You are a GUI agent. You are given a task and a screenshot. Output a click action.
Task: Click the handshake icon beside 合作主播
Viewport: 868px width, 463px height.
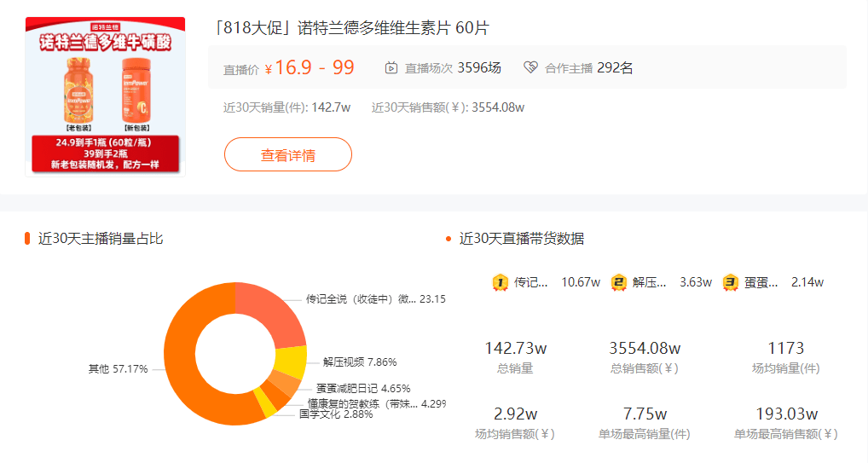[x=530, y=67]
